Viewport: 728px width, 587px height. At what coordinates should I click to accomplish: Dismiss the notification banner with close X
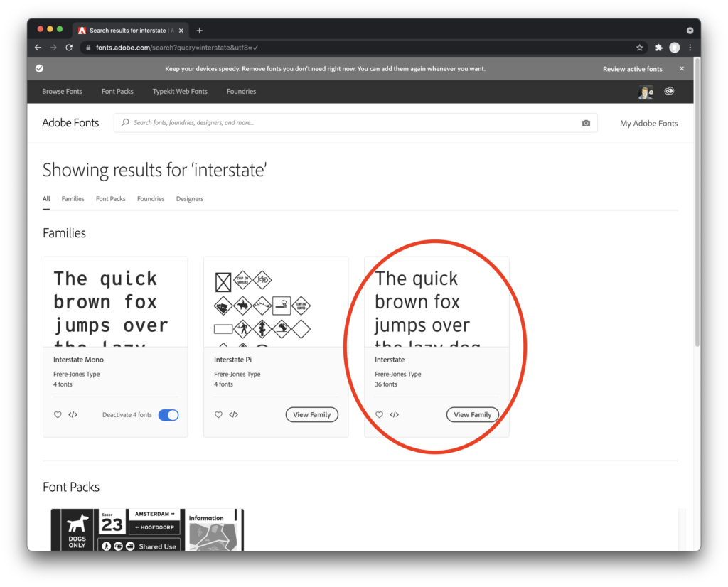[x=682, y=69]
